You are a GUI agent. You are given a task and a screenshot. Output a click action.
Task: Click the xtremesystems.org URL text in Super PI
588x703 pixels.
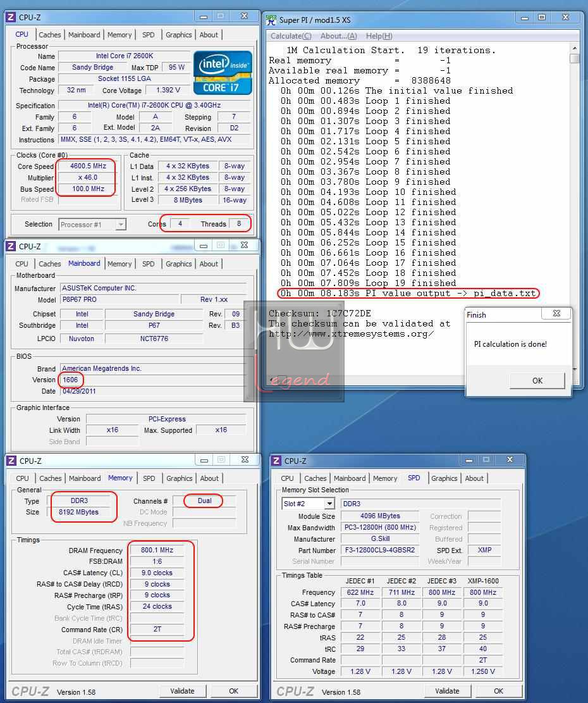coord(352,334)
